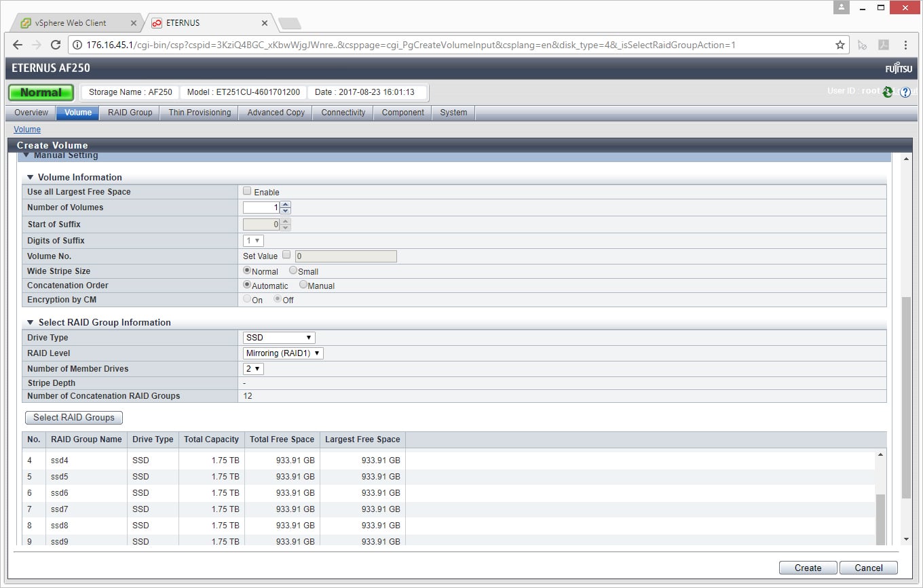The image size is (923, 588).
Task: Sort by RAID Group Name column header
Action: click(x=86, y=439)
